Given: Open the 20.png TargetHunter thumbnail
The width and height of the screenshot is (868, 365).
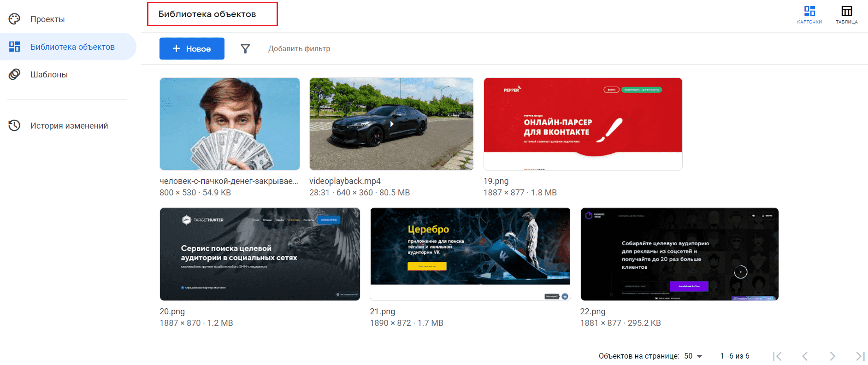Looking at the screenshot, I should click(260, 254).
